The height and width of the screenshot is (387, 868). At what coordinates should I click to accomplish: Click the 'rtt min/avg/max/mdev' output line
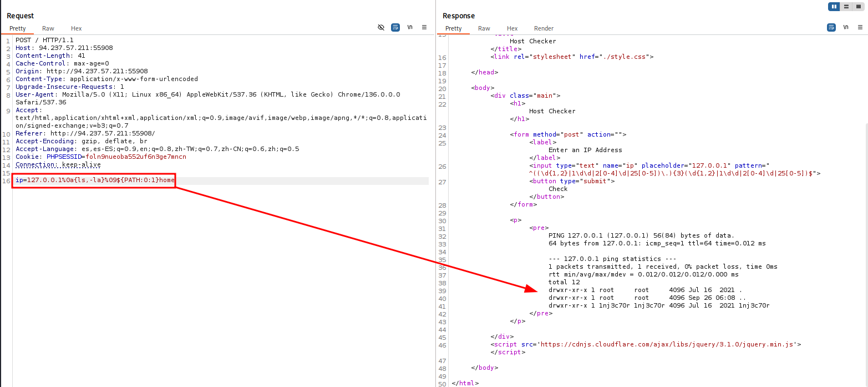click(643, 274)
